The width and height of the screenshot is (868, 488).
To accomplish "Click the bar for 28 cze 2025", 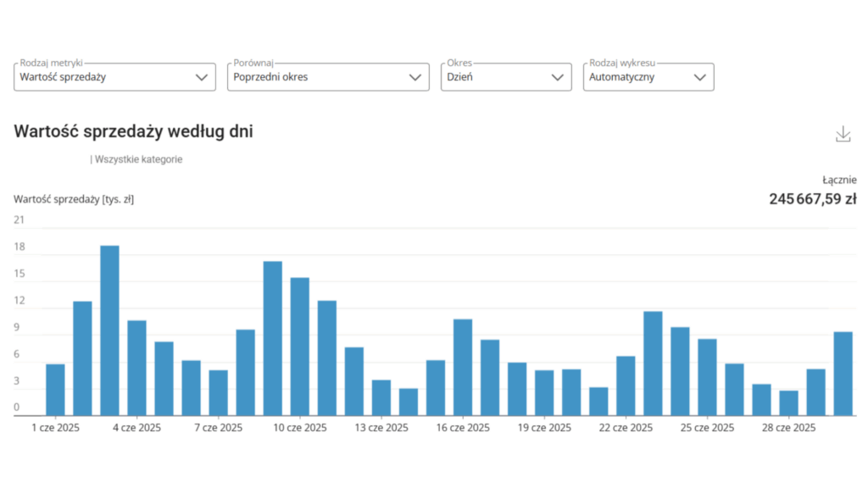I will point(788,402).
